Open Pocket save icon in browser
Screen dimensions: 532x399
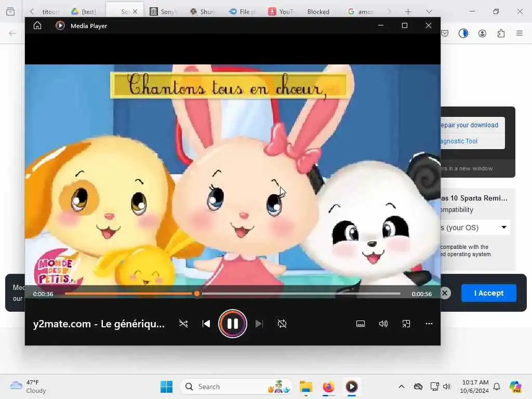445,33
